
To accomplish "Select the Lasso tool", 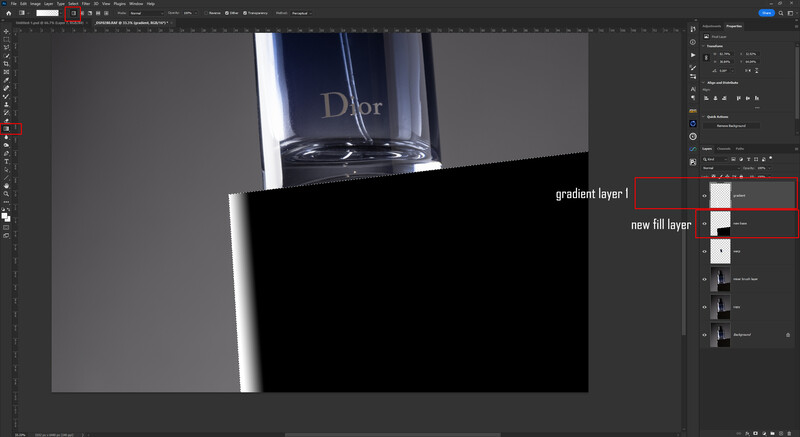I will click(x=6, y=47).
